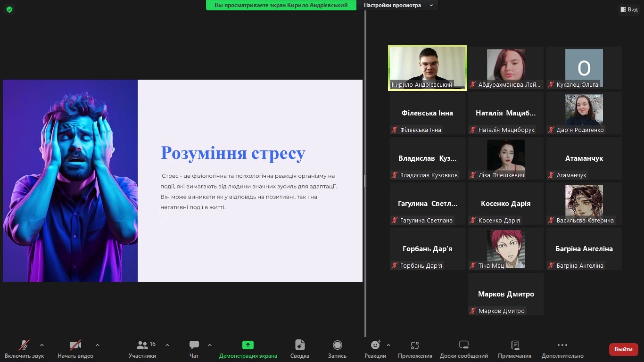Screen dimensions: 644x362
Task: Open Настройки просмотра view options dropdown
Action: point(397,5)
